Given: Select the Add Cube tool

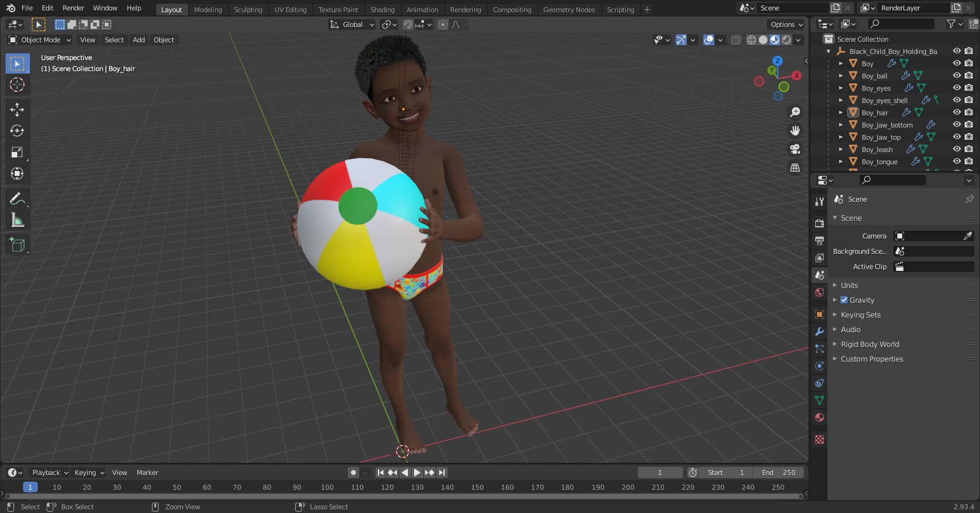Looking at the screenshot, I should point(17,245).
